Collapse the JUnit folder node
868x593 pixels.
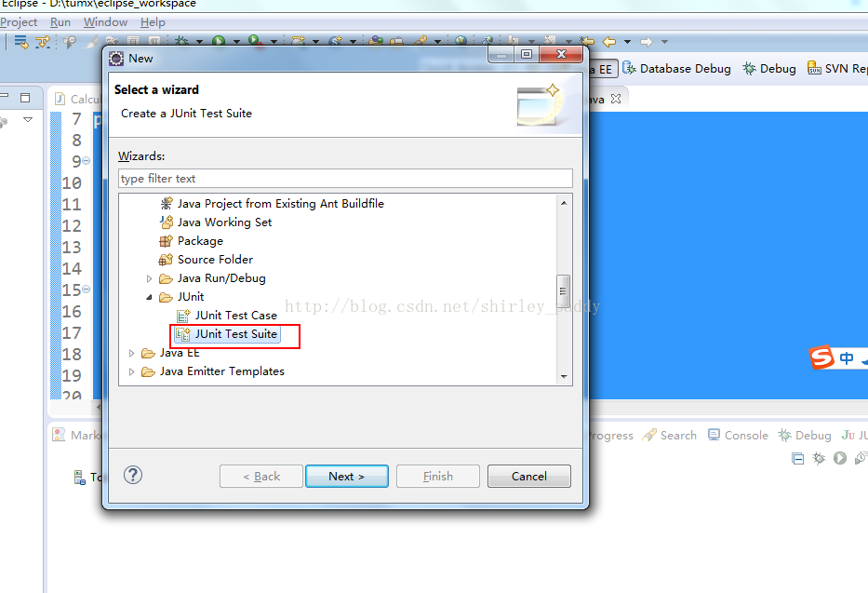[x=149, y=297]
